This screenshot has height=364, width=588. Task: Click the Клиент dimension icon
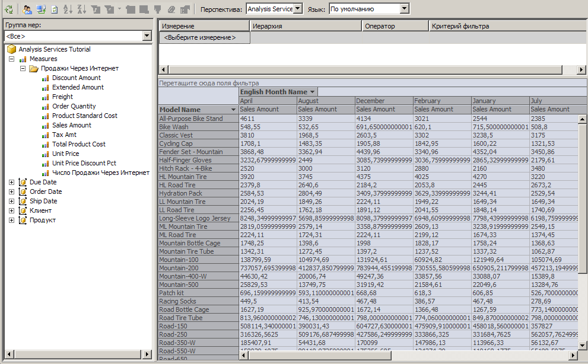23,210
